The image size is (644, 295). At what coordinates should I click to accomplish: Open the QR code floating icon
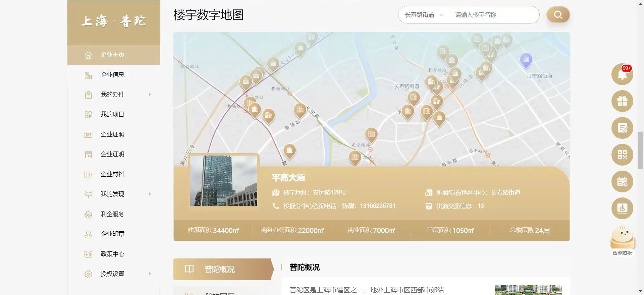(622, 155)
